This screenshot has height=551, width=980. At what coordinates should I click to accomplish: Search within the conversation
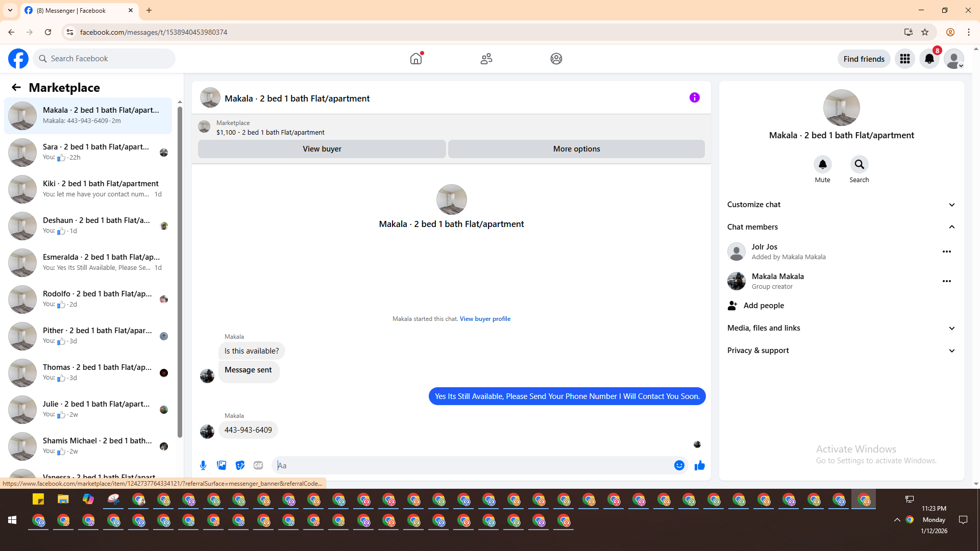[x=859, y=164]
